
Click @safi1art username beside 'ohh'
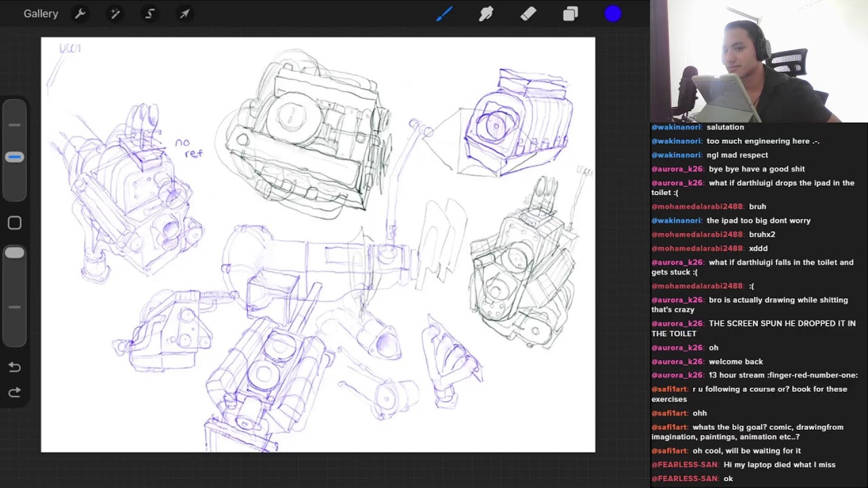(x=670, y=413)
